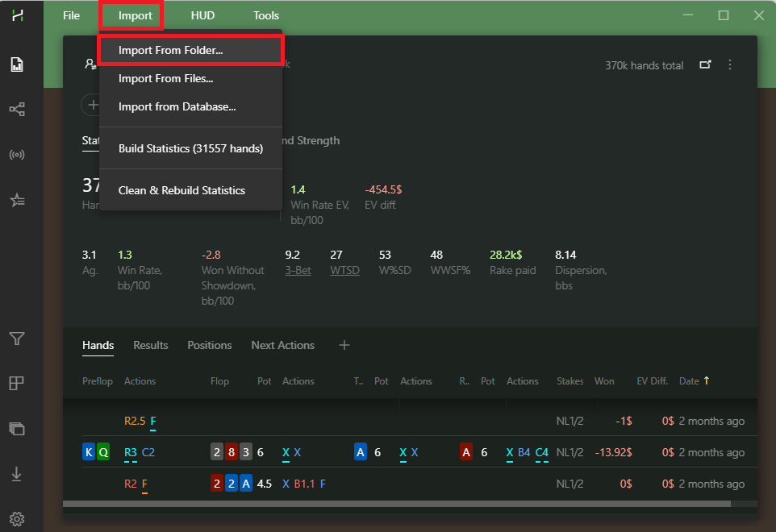Open the reports icon in left sidebar
The height and width of the screenshot is (532, 776).
click(16, 64)
